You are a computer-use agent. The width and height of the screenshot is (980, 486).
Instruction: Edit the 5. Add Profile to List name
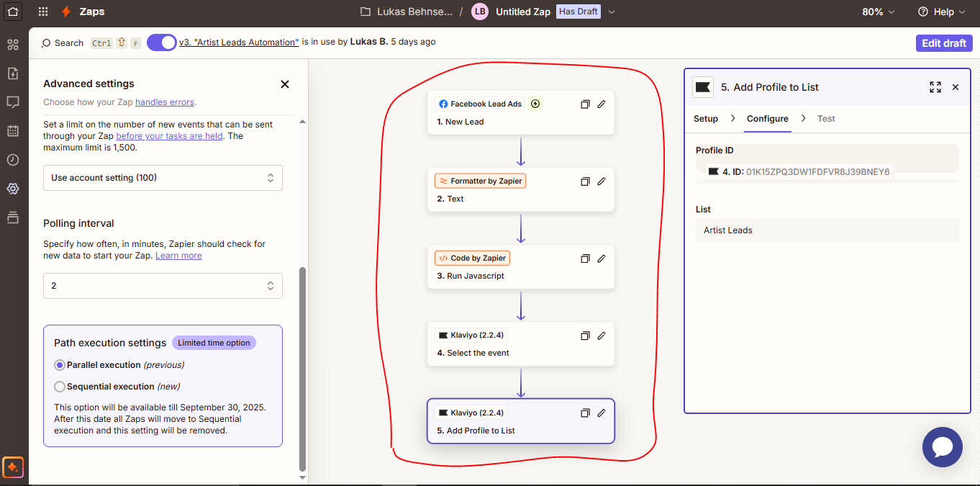(602, 413)
